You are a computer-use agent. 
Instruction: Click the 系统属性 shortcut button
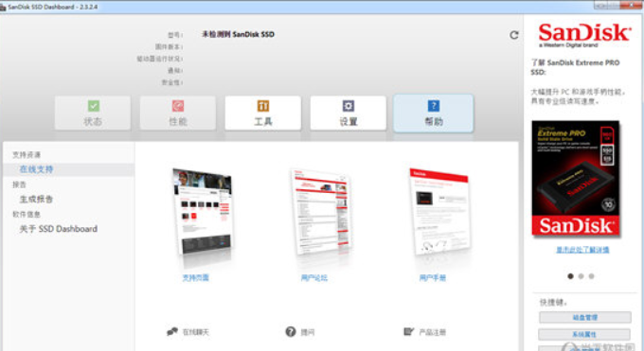click(x=584, y=334)
